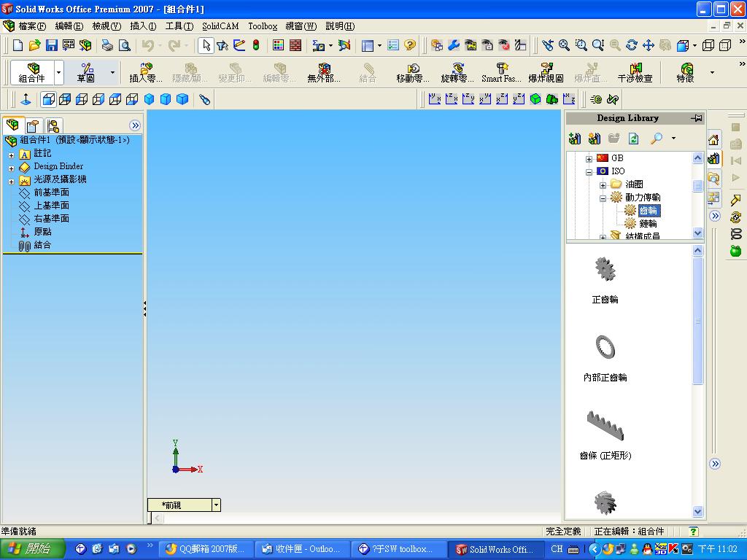Select the 齒條 (正矩形) rack thumbnail

605,425
